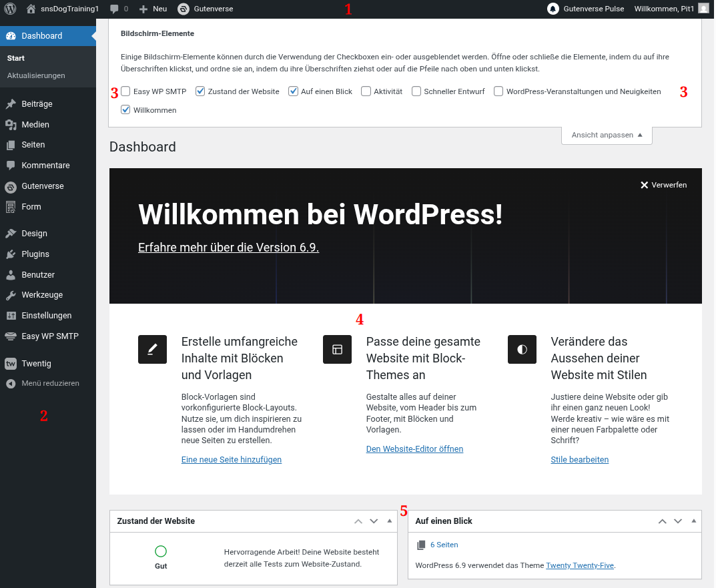Screen dimensions: 716x588
Task: Move Auf einen Blick box down
Action: [x=678, y=521]
